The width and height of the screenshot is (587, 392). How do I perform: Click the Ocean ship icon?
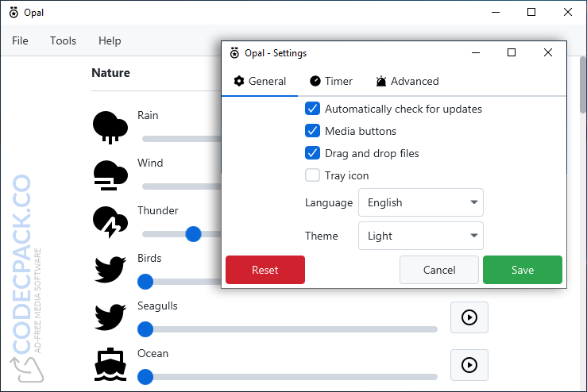[110, 364]
